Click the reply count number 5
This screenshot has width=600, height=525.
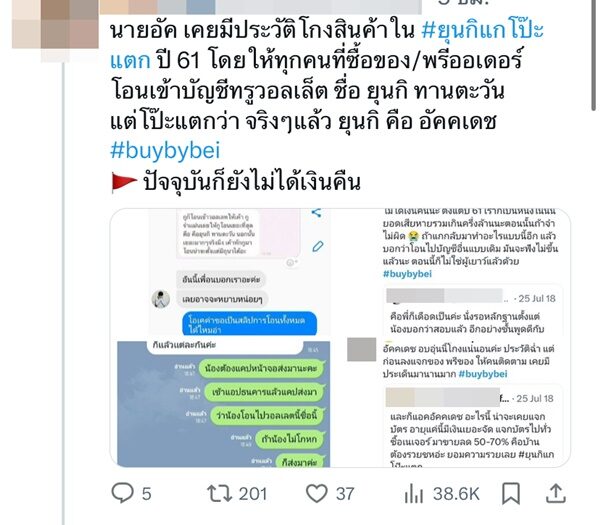point(147,494)
